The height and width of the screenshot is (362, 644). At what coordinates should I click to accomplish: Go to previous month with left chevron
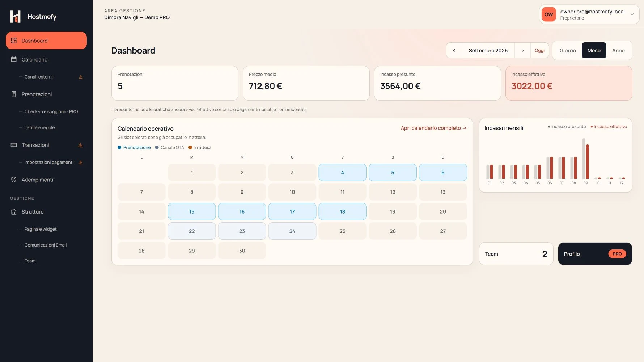click(454, 51)
